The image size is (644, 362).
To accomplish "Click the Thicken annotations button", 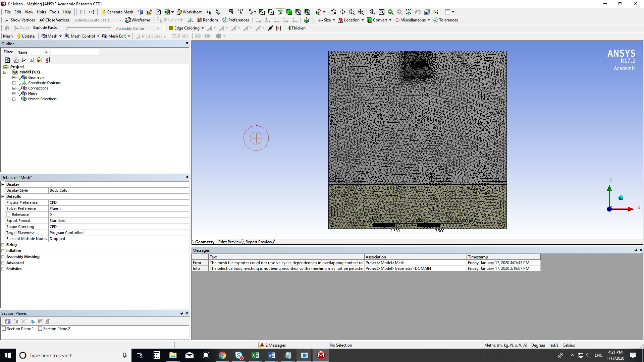I will [x=295, y=28].
